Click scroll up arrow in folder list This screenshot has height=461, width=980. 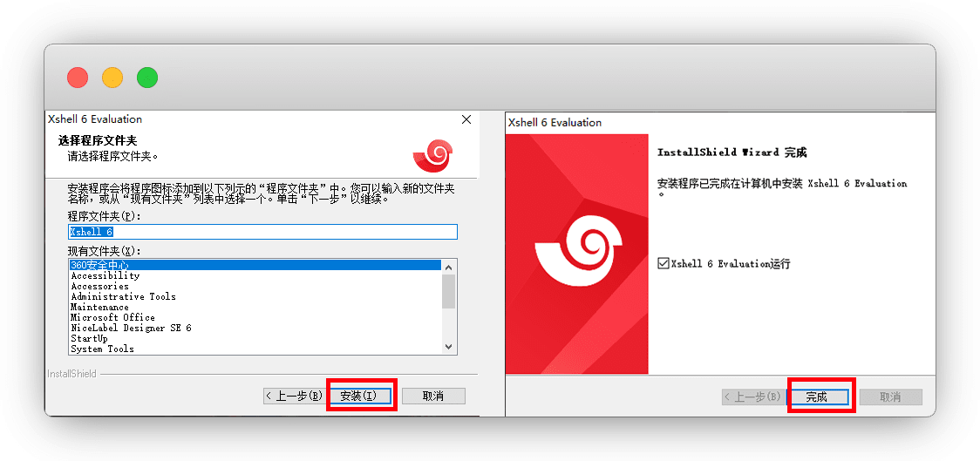[x=449, y=266]
